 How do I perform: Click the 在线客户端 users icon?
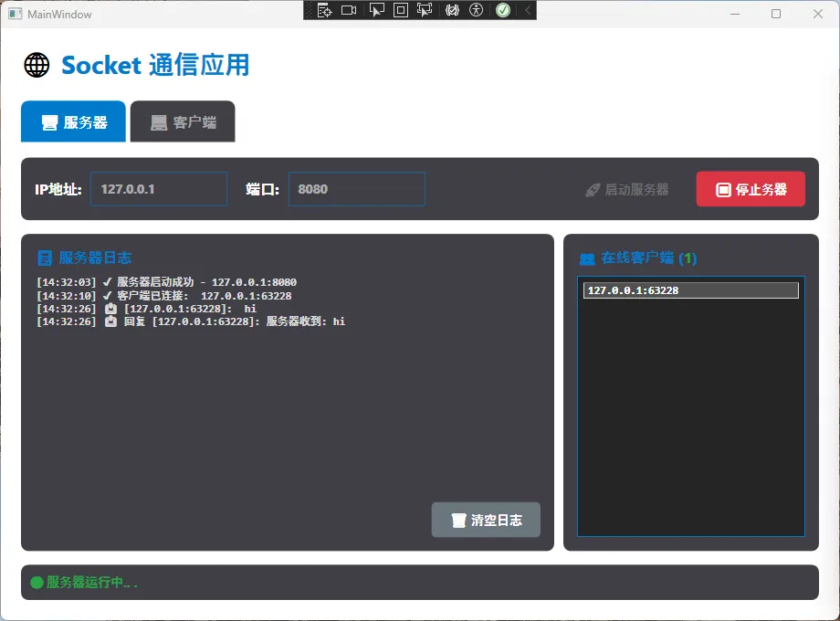coord(587,259)
